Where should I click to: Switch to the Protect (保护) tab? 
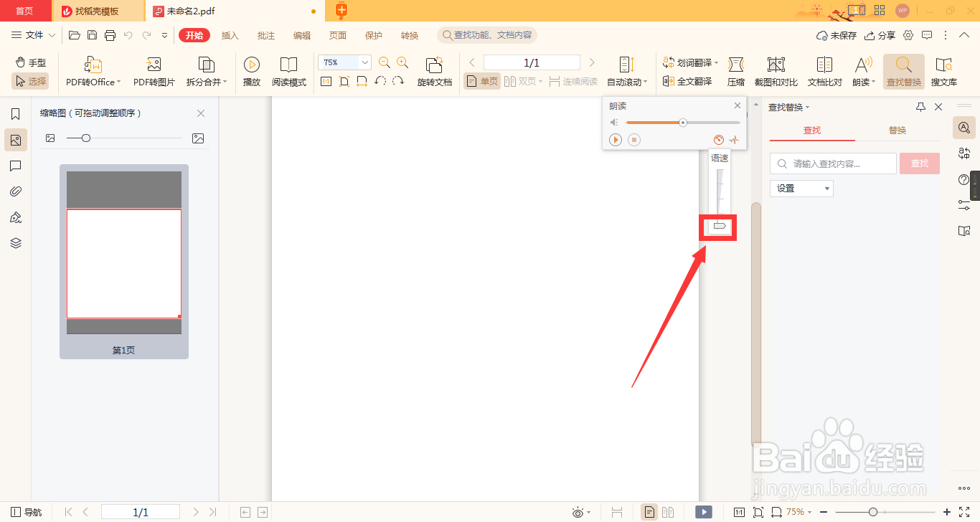pyautogui.click(x=374, y=35)
